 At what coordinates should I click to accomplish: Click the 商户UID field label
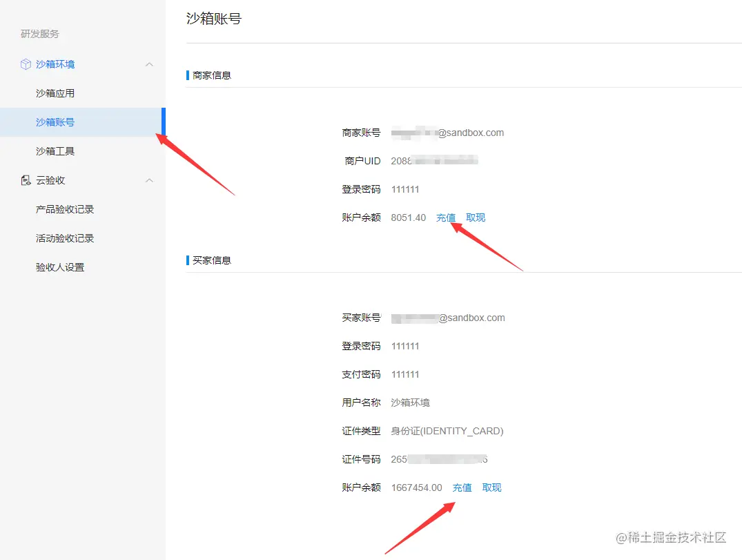click(x=362, y=161)
